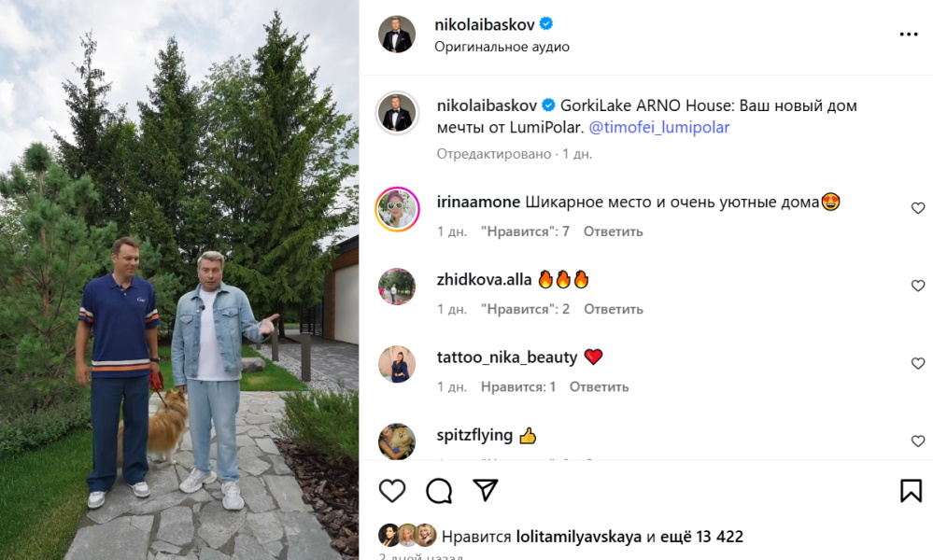Like tattoo_nika_beauty's comment heart icon
This screenshot has width=933, height=560.
[918, 363]
